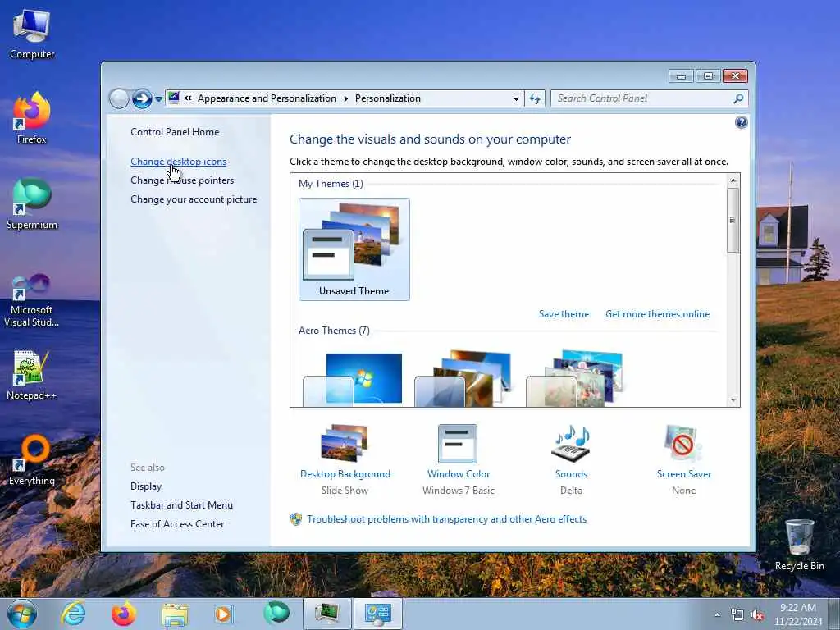Launch Firefox from the desktop shortcut
Screen dimensions: 840x630
tap(32, 118)
